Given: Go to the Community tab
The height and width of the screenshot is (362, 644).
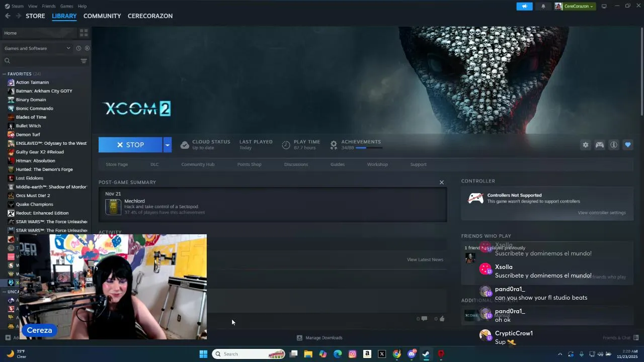Looking at the screenshot, I should 102,16.
